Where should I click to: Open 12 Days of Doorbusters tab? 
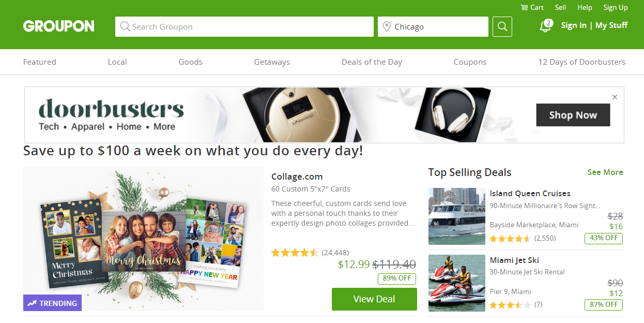click(x=581, y=62)
